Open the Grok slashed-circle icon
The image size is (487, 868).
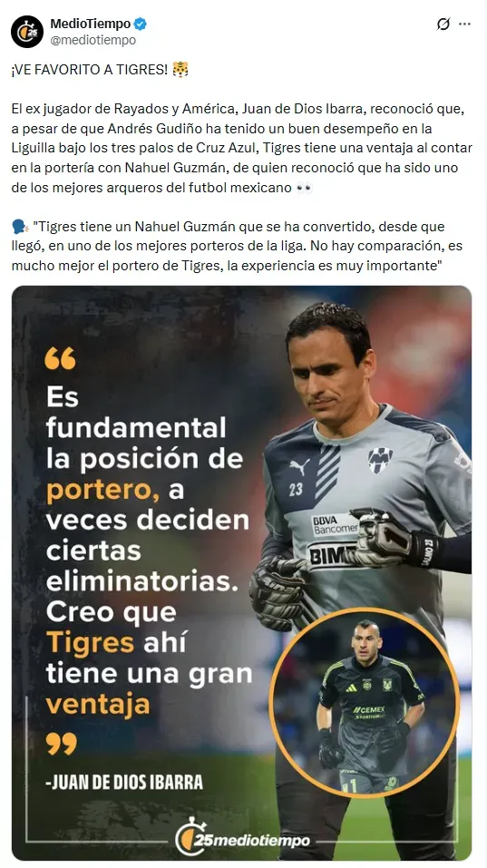click(443, 24)
